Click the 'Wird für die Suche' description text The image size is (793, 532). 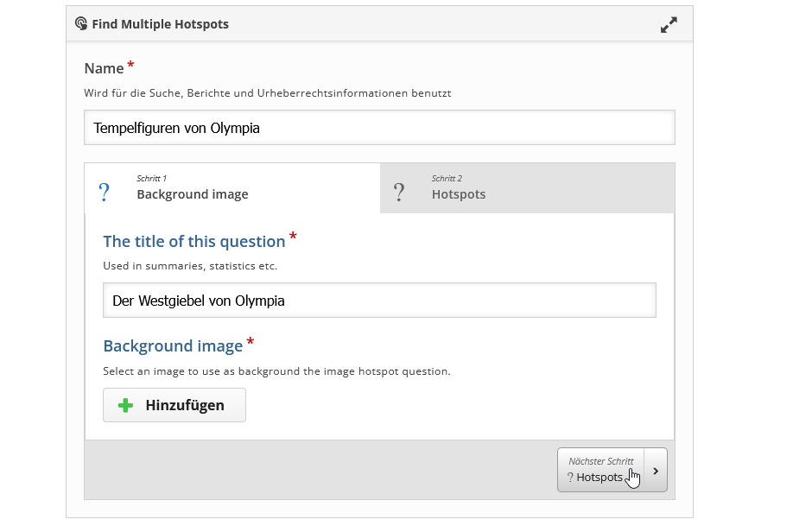(x=267, y=92)
